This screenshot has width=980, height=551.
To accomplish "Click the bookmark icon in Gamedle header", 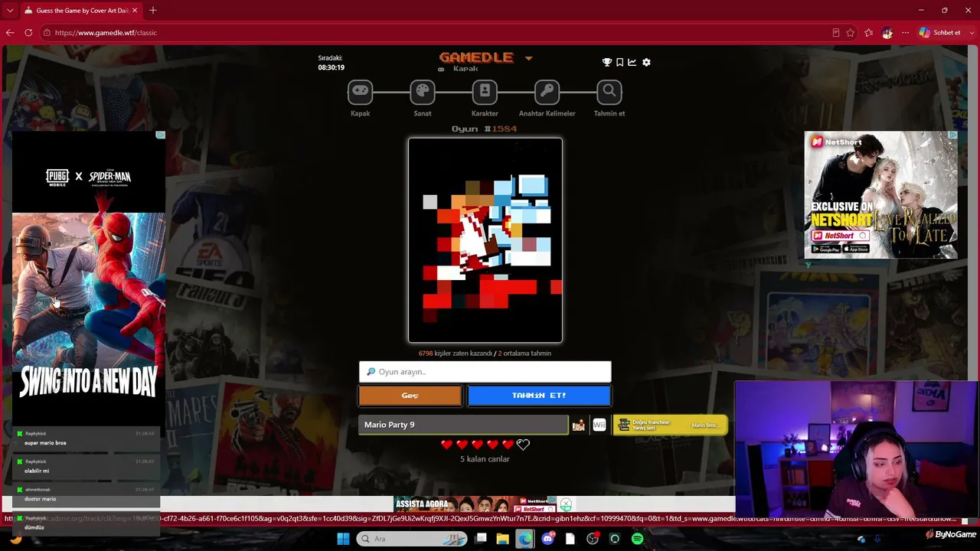I will pyautogui.click(x=620, y=62).
